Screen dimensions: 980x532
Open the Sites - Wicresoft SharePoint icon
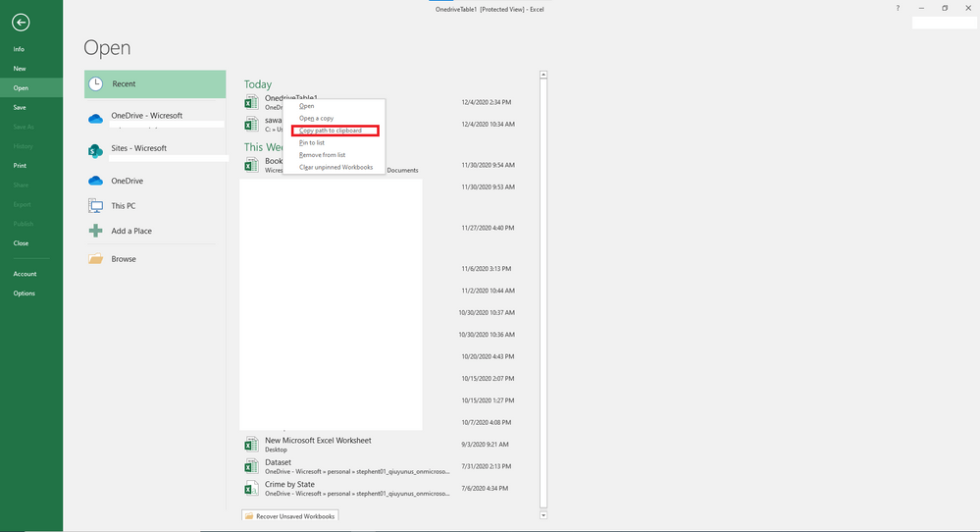tap(95, 150)
